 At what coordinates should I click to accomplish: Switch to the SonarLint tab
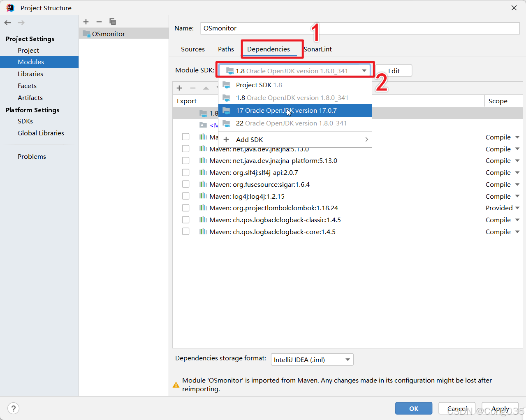317,49
